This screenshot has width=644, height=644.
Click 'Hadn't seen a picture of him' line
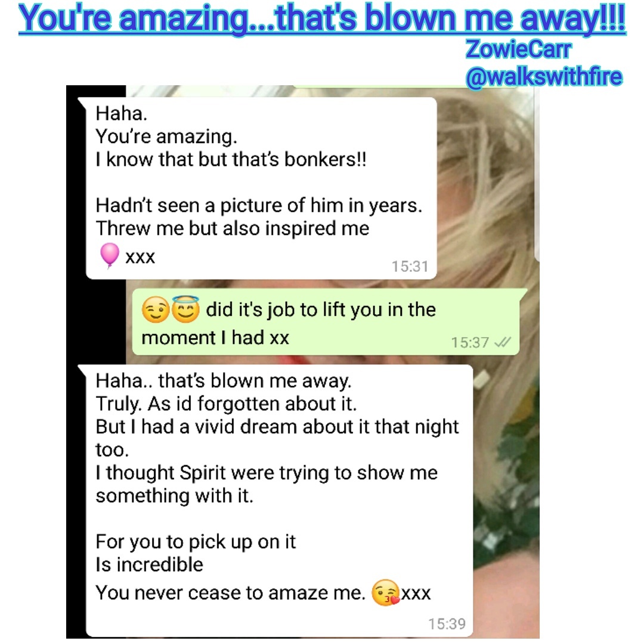(x=259, y=205)
